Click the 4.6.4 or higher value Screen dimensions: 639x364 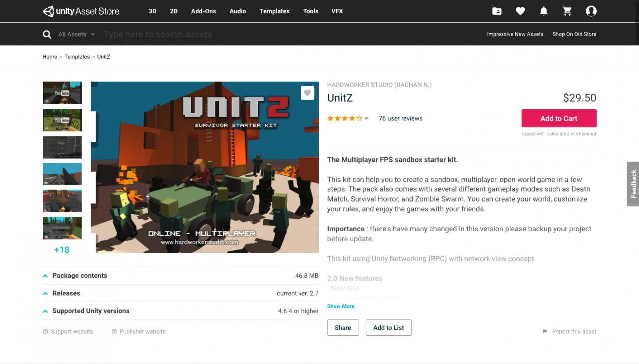[298, 311]
